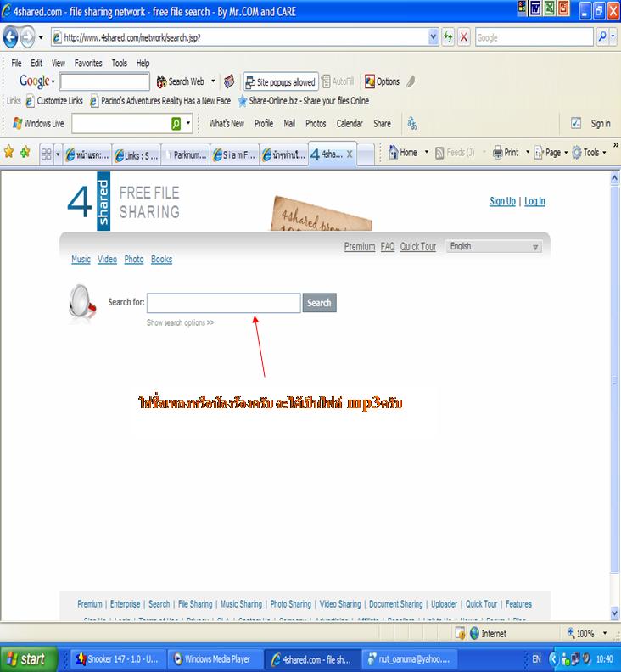Click the blank New Tab button
621x672 pixels.
[x=366, y=154]
